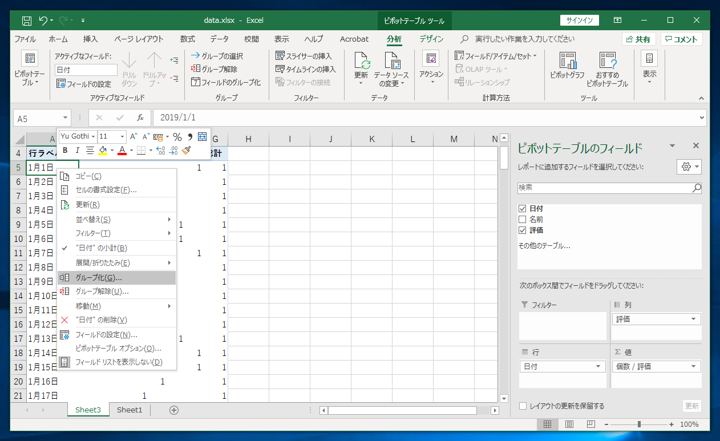Click Recommended PivotTables ribbon icon
Image resolution: width=720 pixels, height=441 pixels.
pyautogui.click(x=607, y=69)
